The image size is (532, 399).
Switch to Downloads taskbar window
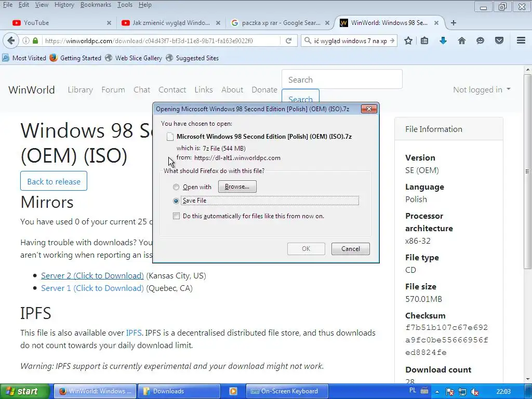tap(179, 391)
